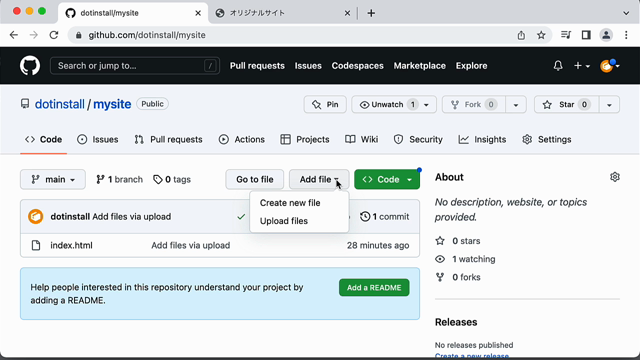Click the GitHub Octocat logo

(x=30, y=66)
